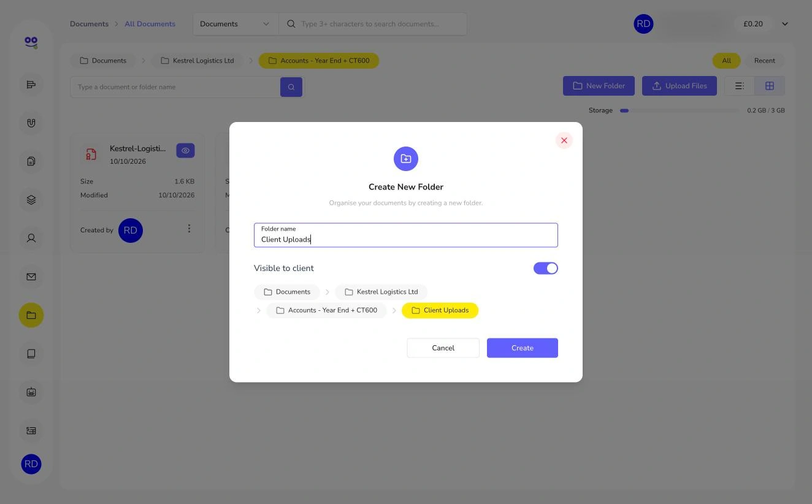812x504 pixels.
Task: Open All Documents breadcrumb link
Action: [150, 24]
